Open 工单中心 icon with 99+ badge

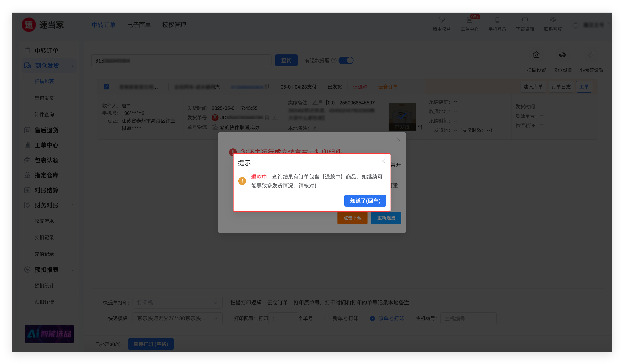(x=469, y=20)
